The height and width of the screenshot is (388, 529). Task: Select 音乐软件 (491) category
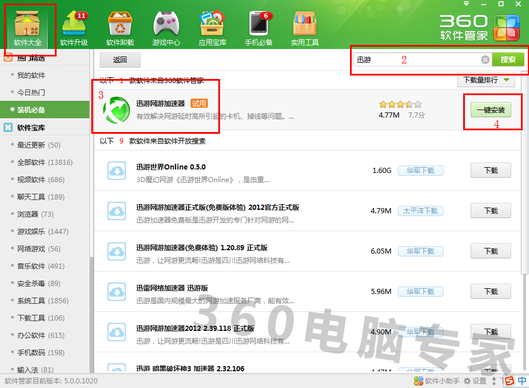point(41,266)
